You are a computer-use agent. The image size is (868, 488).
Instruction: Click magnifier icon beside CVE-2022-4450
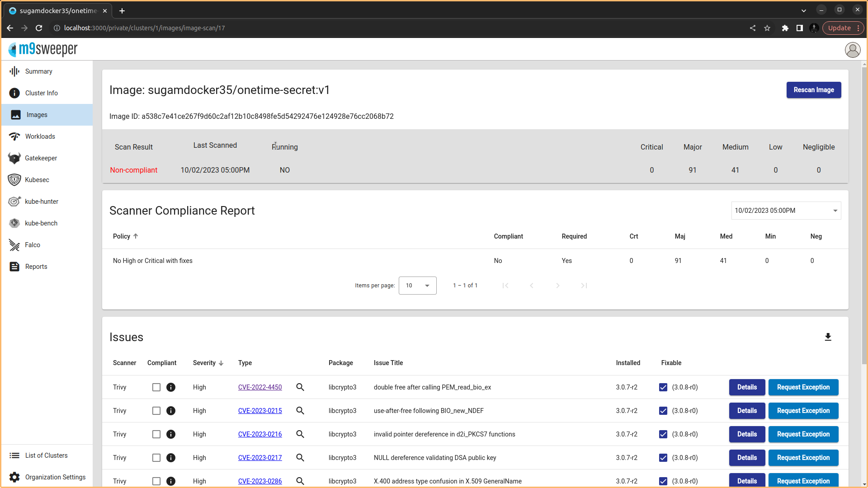(300, 387)
